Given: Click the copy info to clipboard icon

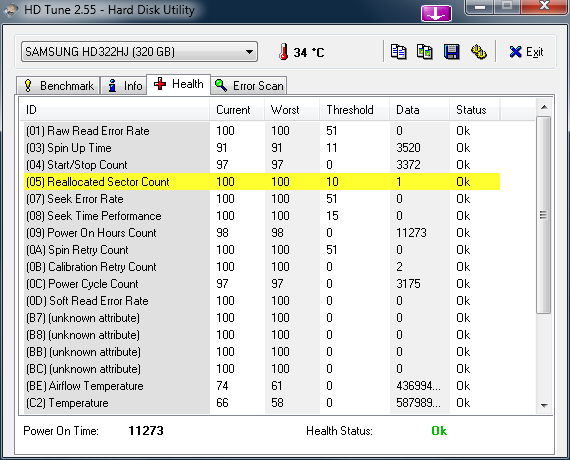Looking at the screenshot, I should click(x=398, y=52).
